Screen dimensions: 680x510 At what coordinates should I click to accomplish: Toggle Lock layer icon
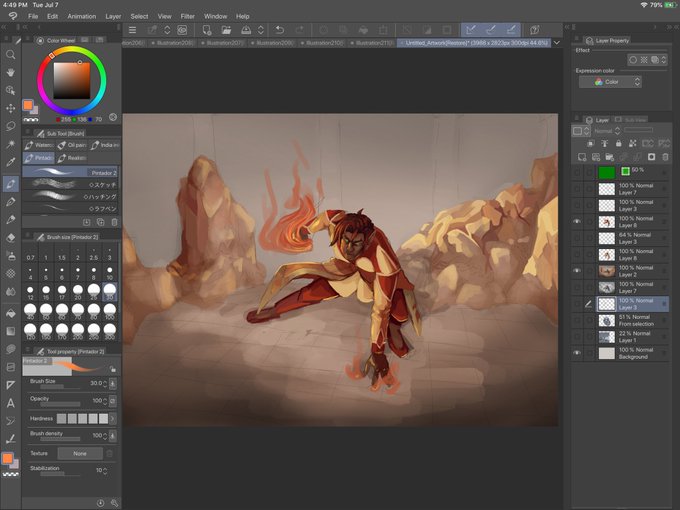pyautogui.click(x=618, y=143)
